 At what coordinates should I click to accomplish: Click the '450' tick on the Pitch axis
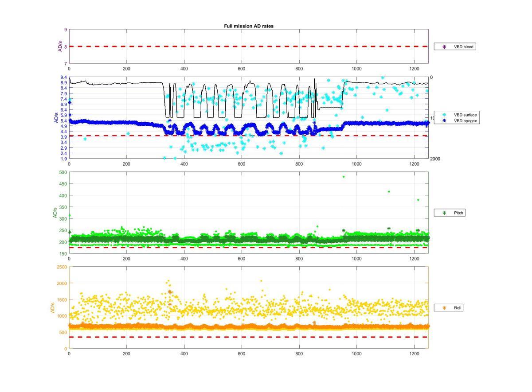pos(63,184)
